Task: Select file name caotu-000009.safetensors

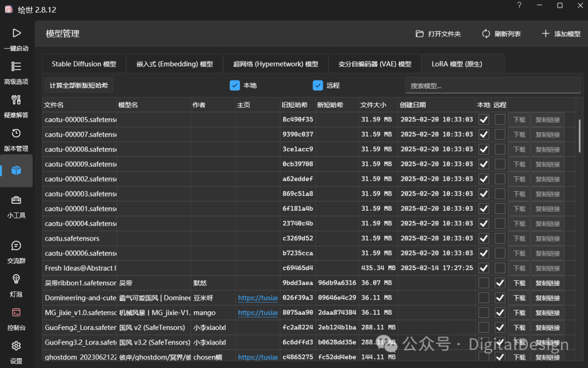Action: coord(81,164)
